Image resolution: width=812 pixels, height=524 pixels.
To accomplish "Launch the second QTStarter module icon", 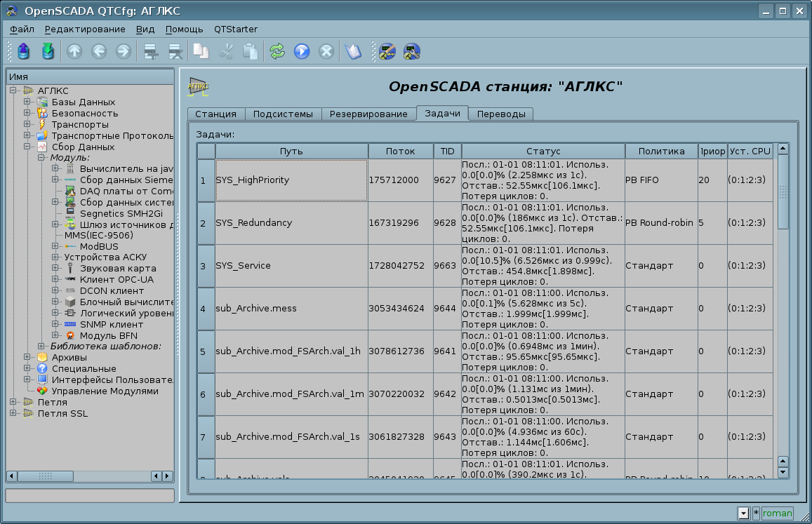I will tap(412, 51).
